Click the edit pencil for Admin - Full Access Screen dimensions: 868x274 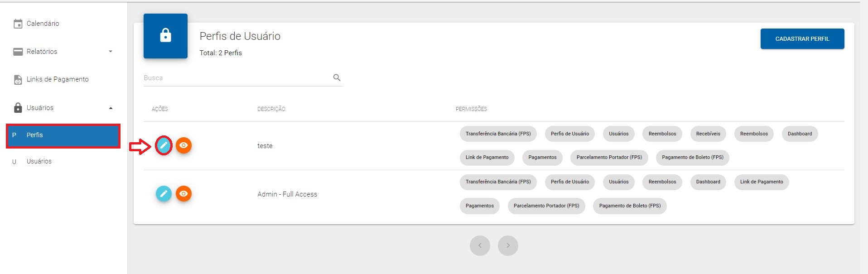164,194
